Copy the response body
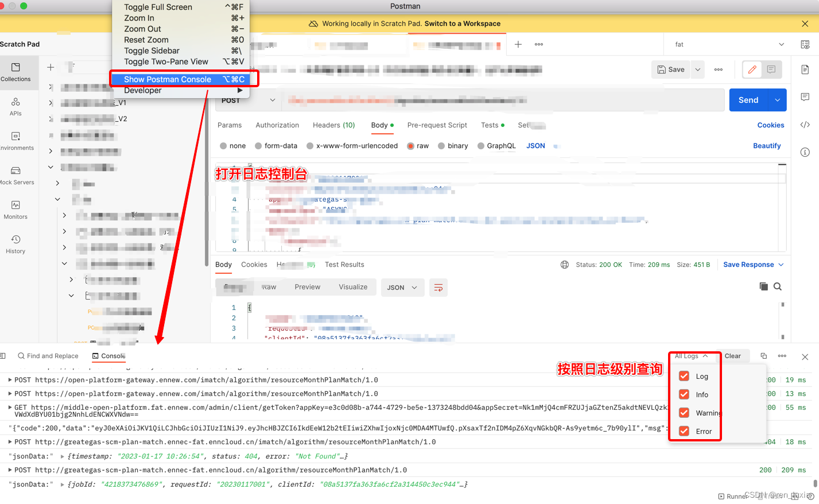The width and height of the screenshot is (819, 504). click(x=763, y=286)
